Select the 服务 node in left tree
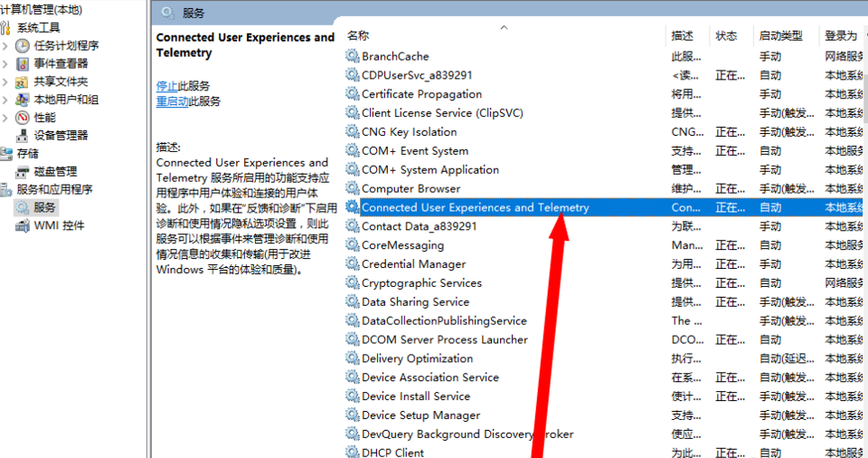Image resolution: width=868 pixels, height=458 pixels. [x=44, y=207]
